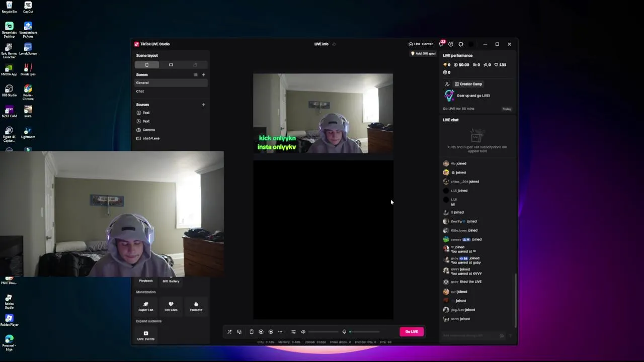Mute the desktop speaker audio
The width and height of the screenshot is (644, 362).
[x=303, y=332]
